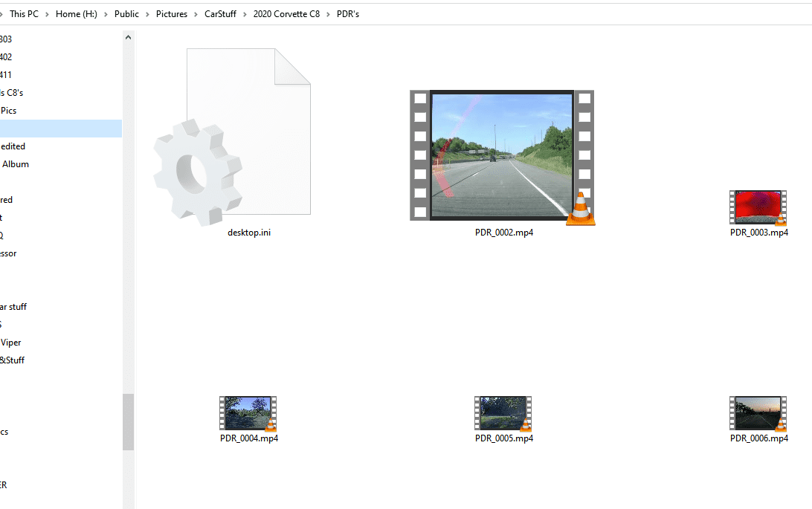812x509 pixels.
Task: Click the VLC cone overlay on PDR_0002.mp4
Action: tap(580, 209)
